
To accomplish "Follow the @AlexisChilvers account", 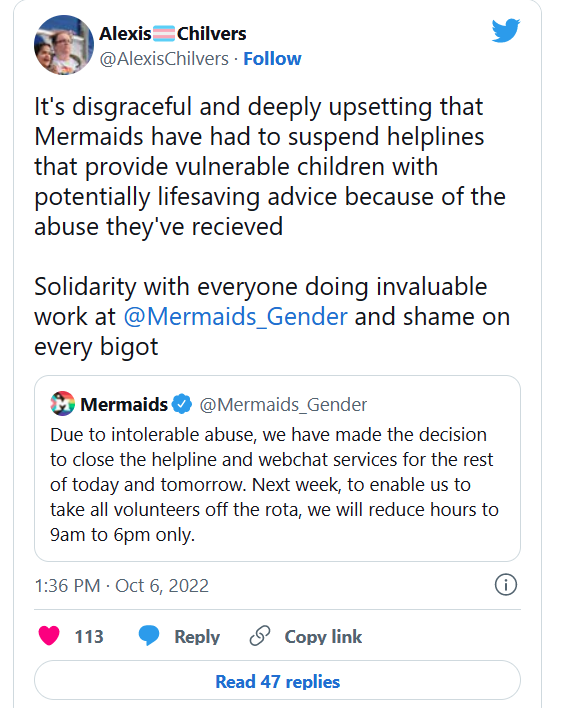I will click(272, 59).
